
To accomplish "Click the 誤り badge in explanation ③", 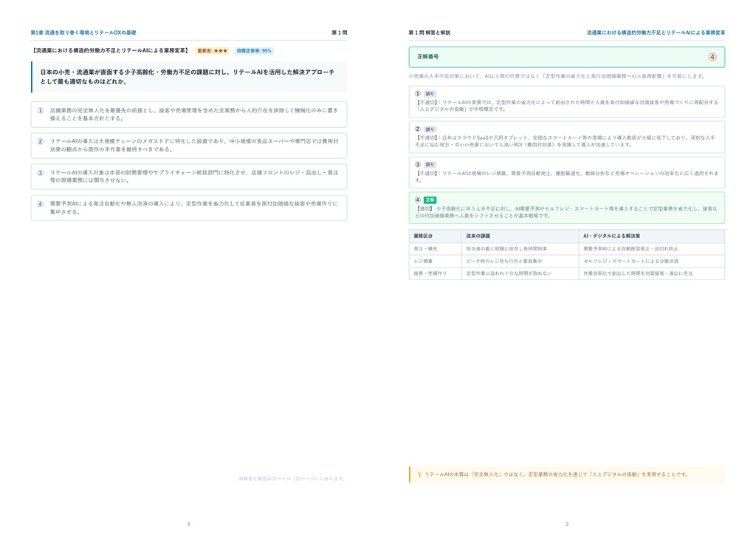I will tap(430, 165).
